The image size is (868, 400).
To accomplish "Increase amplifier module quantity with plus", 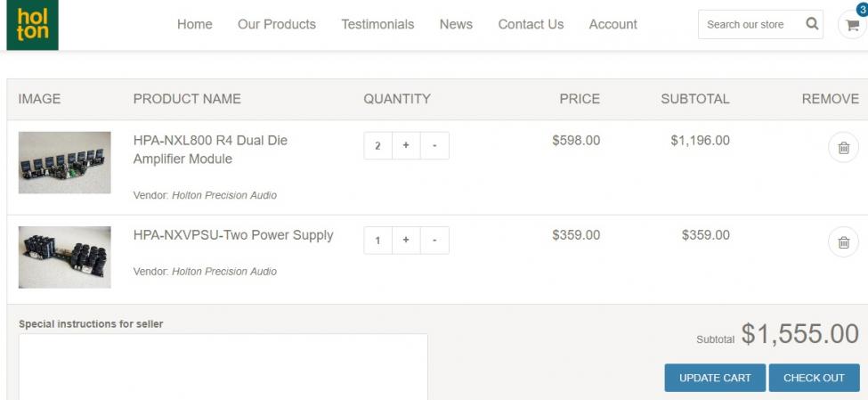I will pos(406,146).
